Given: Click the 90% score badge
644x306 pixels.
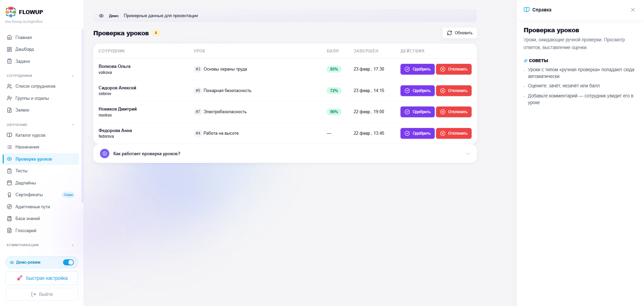Looking at the screenshot, I should pyautogui.click(x=334, y=112).
